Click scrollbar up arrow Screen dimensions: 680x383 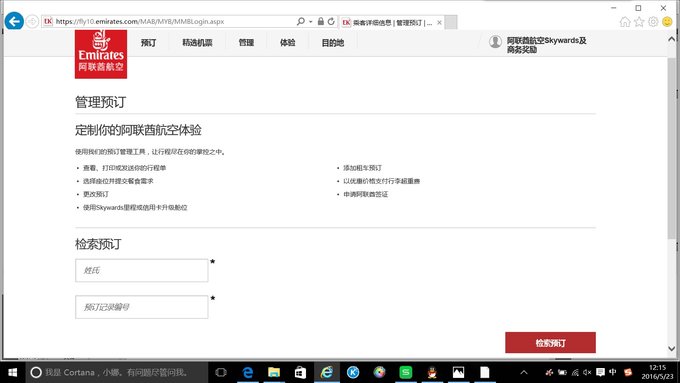pyautogui.click(x=672, y=39)
